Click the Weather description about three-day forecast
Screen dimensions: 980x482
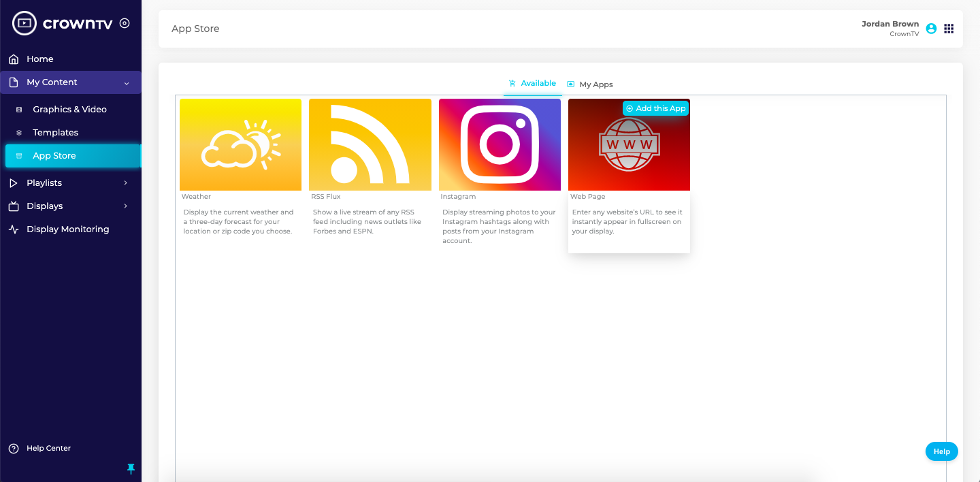point(239,222)
